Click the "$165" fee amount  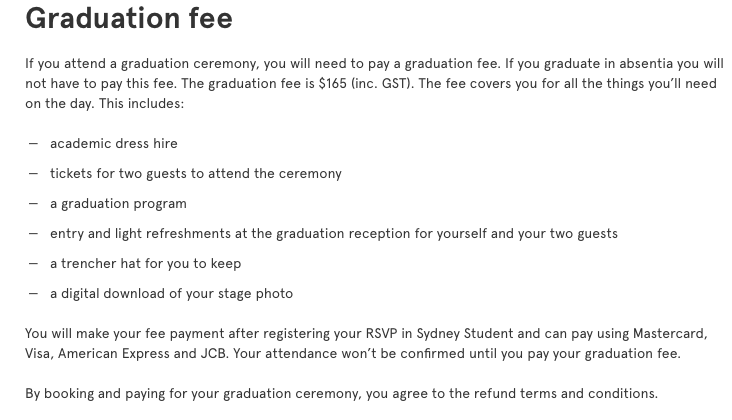point(332,84)
